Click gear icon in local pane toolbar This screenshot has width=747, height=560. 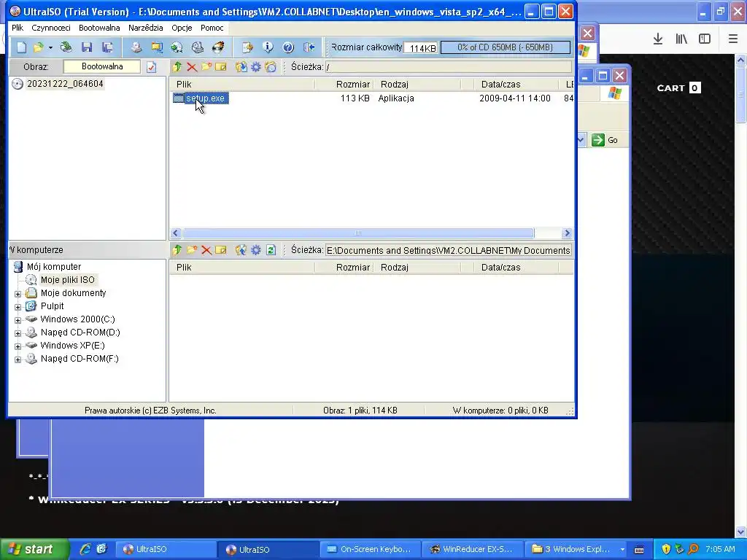point(256,249)
